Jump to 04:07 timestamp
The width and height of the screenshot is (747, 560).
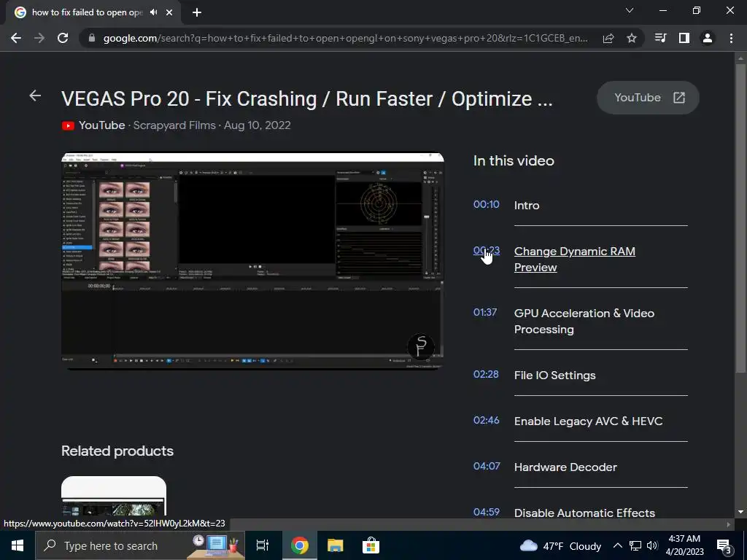coord(487,466)
